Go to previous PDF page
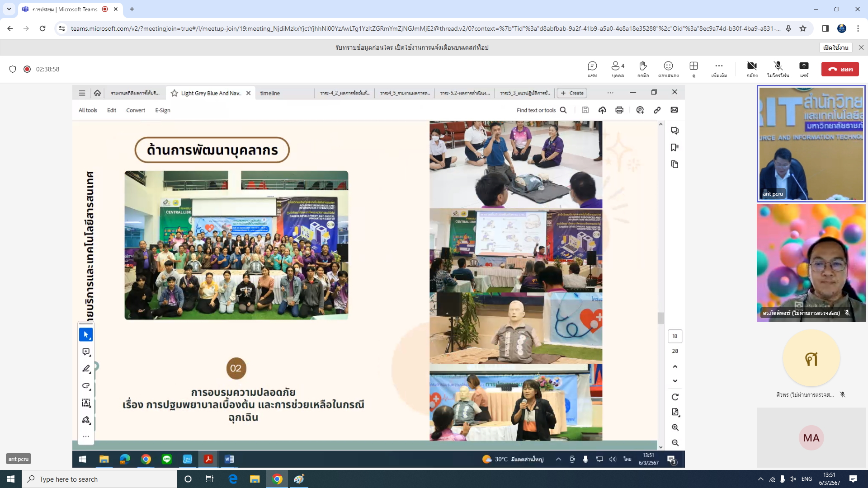 click(675, 366)
